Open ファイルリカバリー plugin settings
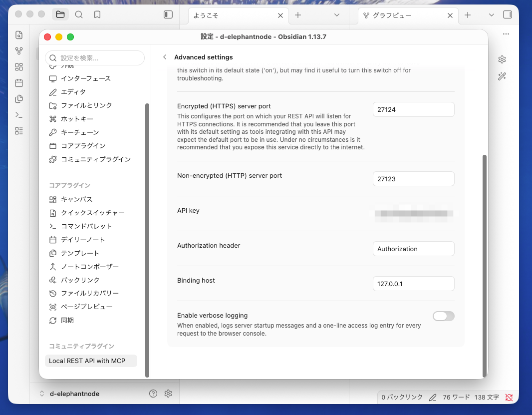Image resolution: width=532 pixels, height=415 pixels. click(x=91, y=293)
